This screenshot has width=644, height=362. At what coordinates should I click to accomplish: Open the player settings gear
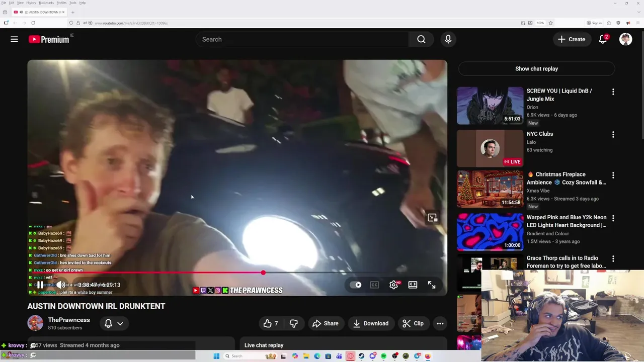[x=394, y=285]
